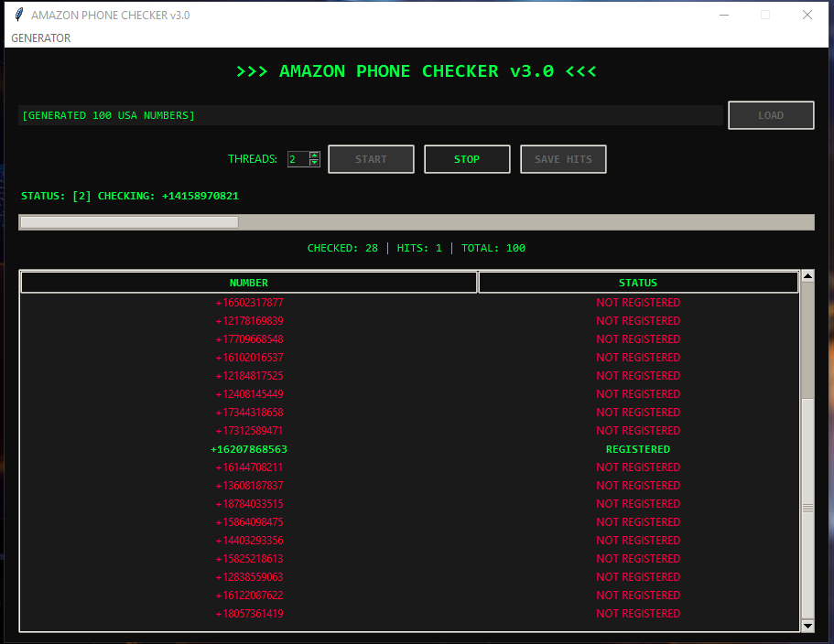834x644 pixels.
Task: Select row +15825218613
Action: tap(409, 558)
